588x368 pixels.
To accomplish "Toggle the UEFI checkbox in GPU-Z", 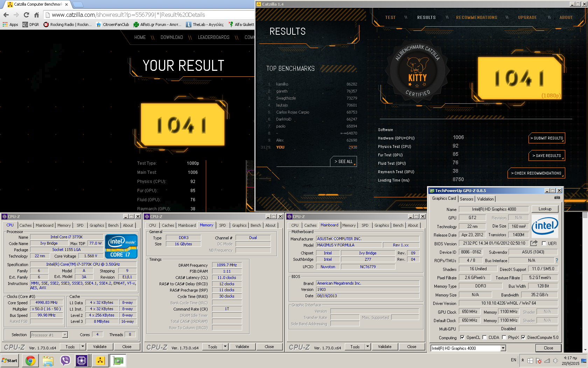I will [x=544, y=243].
